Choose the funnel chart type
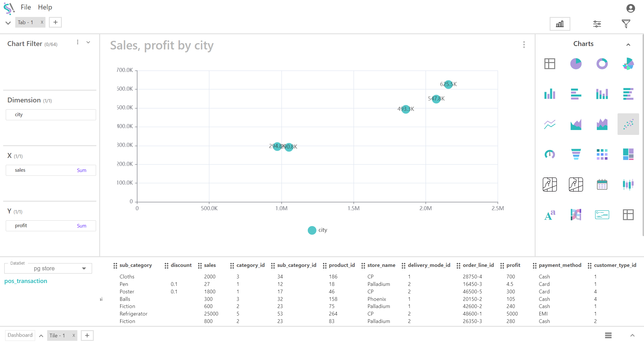The height and width of the screenshot is (344, 644). [576, 154]
